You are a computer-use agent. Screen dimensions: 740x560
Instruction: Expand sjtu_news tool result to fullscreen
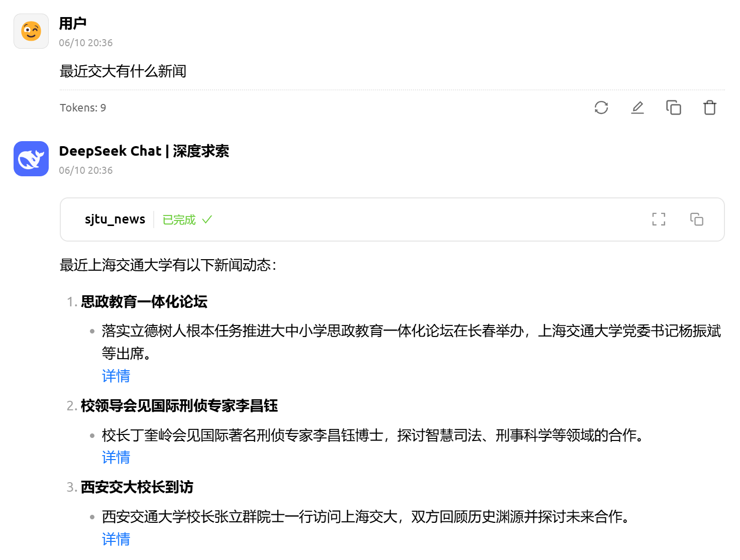click(659, 219)
